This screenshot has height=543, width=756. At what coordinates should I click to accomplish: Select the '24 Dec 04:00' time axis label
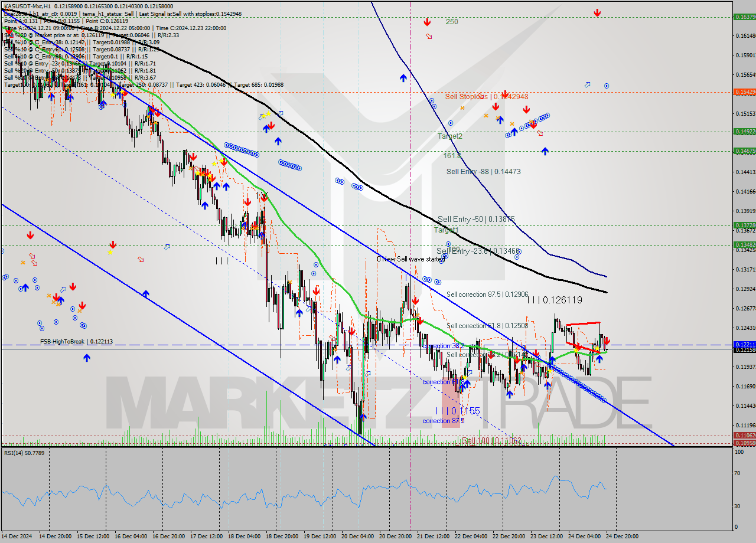pos(585,537)
